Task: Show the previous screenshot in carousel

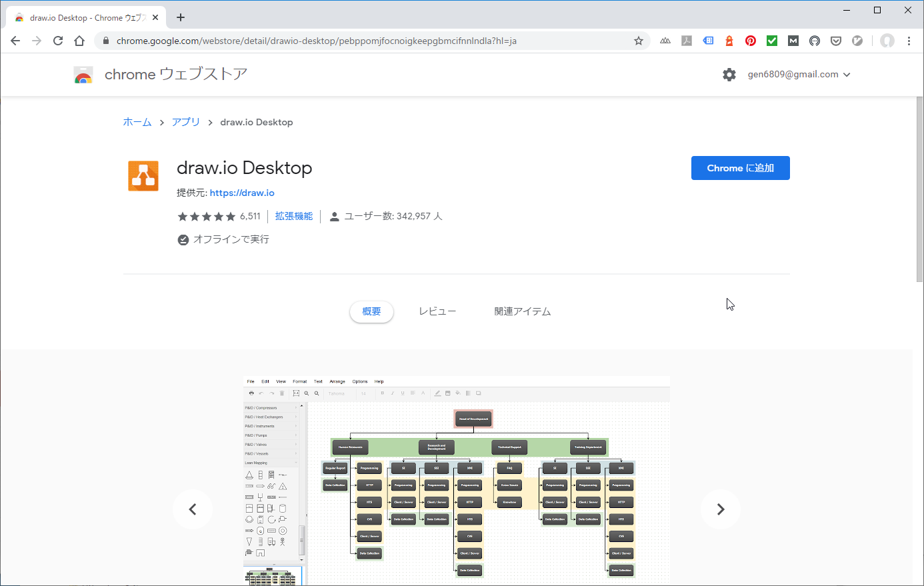Action: coord(193,509)
